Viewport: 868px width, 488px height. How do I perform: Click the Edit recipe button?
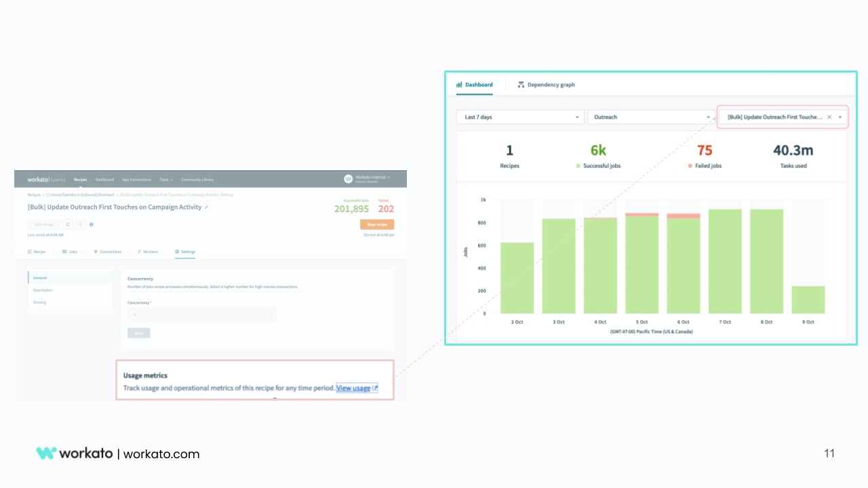43,224
